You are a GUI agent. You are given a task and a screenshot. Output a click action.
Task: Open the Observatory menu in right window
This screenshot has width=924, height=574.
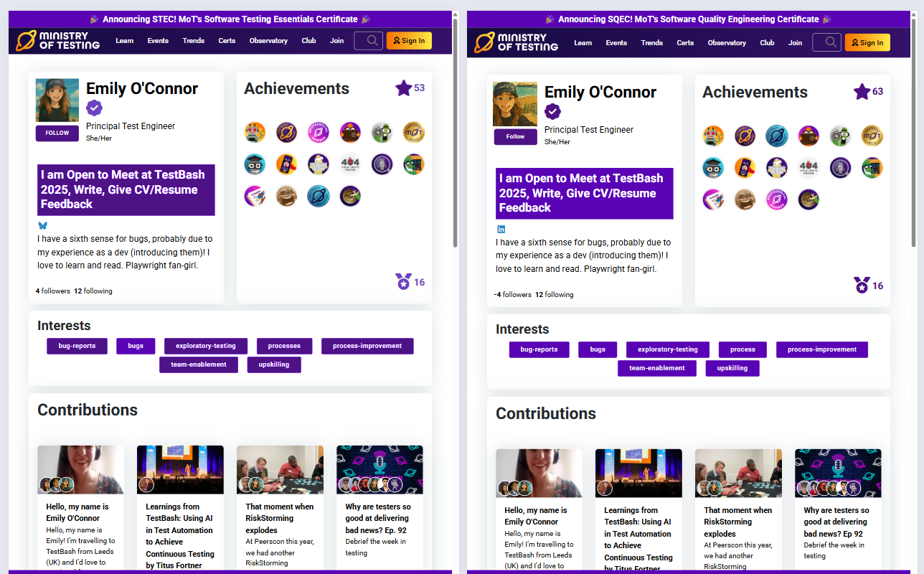[727, 43]
